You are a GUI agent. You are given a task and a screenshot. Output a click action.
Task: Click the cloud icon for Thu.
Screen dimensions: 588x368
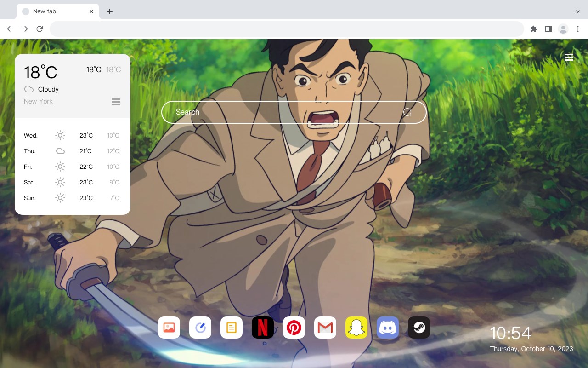click(x=60, y=151)
